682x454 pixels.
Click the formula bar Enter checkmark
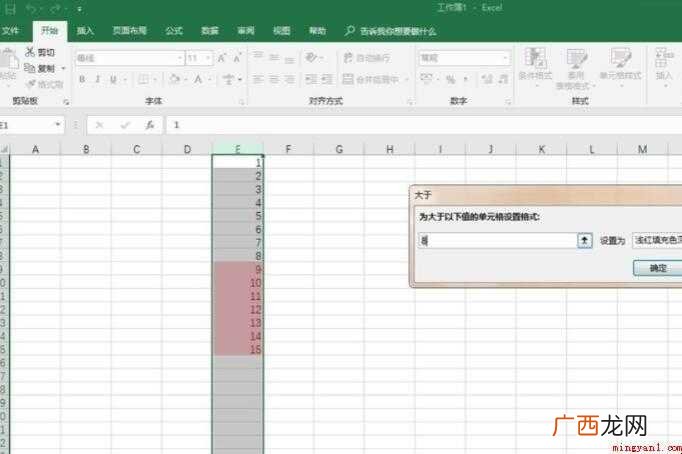coord(125,125)
